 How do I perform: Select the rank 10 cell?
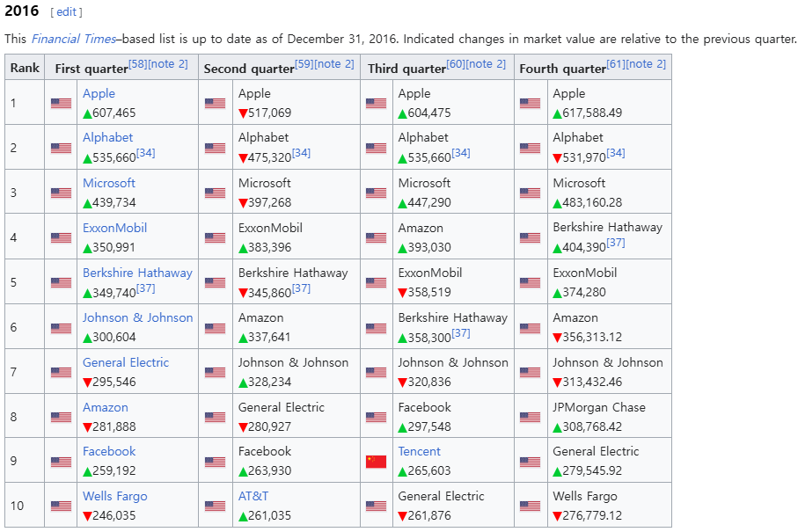[x=25, y=506]
